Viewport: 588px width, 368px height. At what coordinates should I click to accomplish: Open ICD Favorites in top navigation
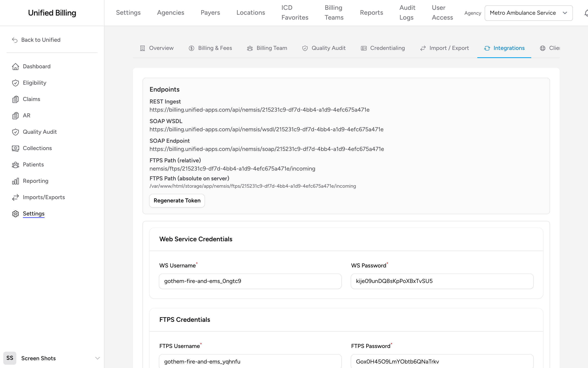tap(295, 13)
